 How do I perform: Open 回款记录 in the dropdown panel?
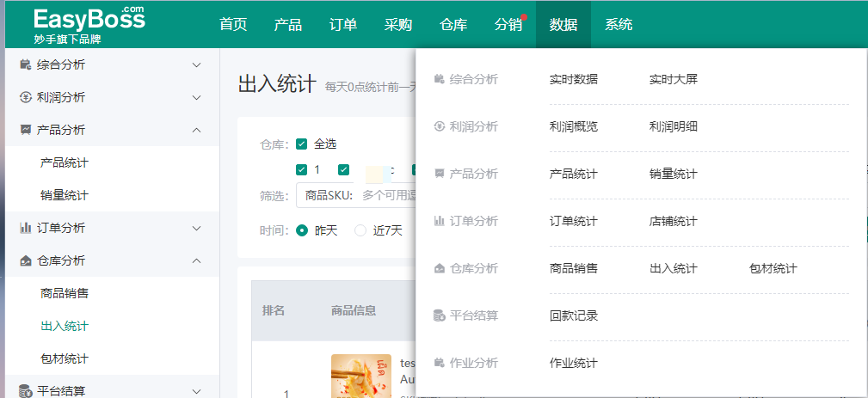click(573, 315)
